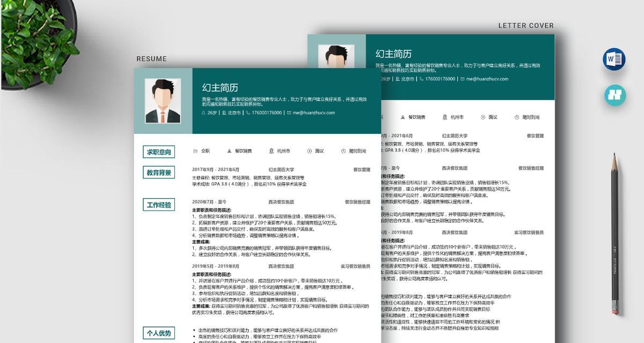Image resolution: width=644 pixels, height=343 pixels.
Task: Click the 实习餐饮销售员 title on the front resume
Action: point(355,266)
